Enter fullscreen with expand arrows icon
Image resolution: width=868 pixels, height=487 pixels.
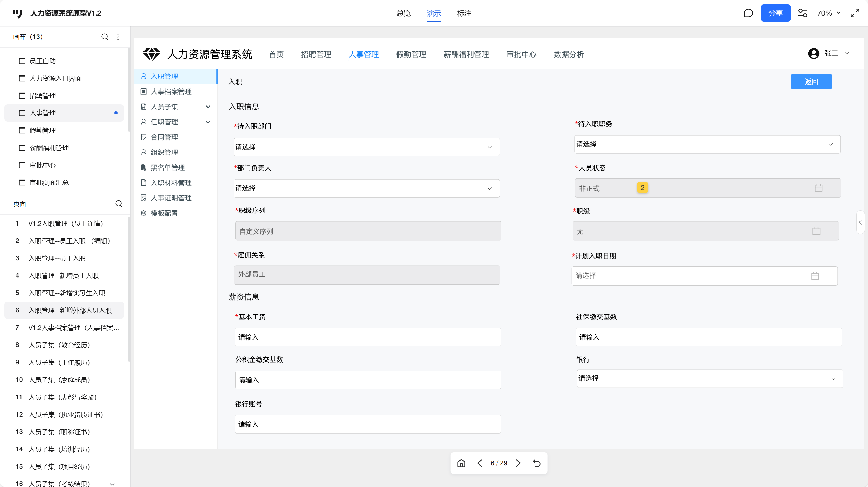coord(855,13)
